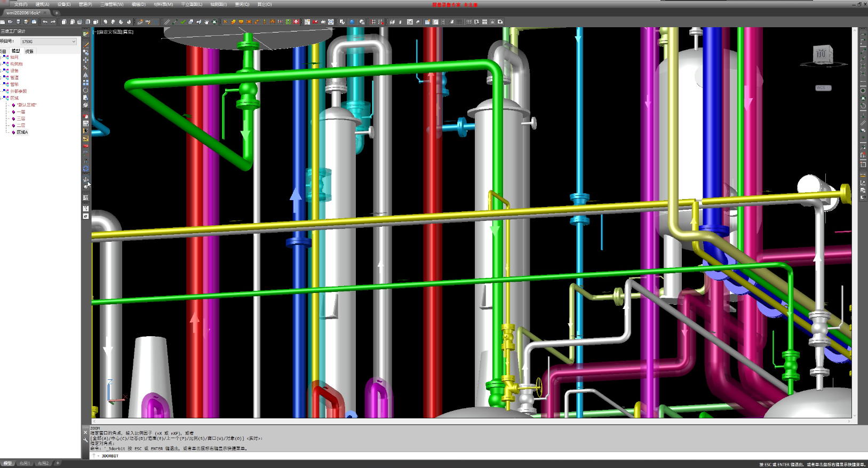The image size is (868, 468).
Task: Open the 材料表(M) menu
Action: pos(163,4)
